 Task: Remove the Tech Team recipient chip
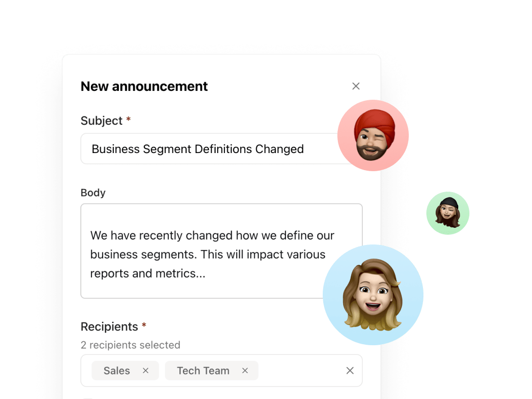[x=245, y=371]
